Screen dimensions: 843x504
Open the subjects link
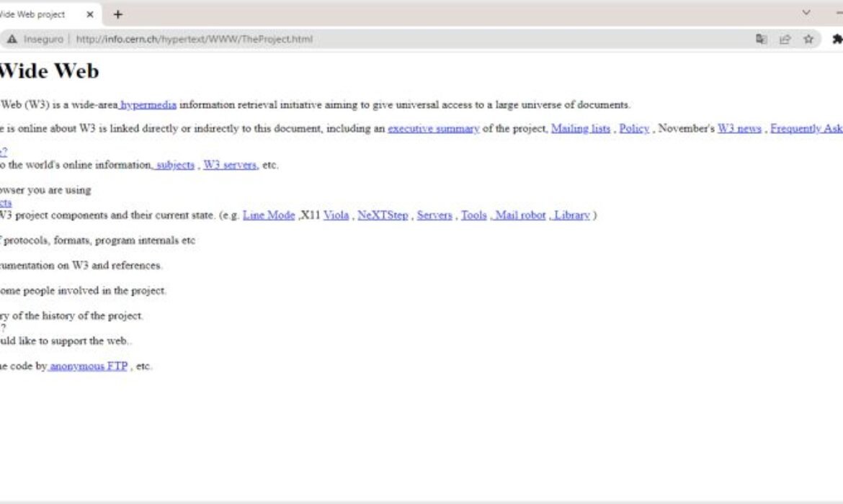(x=174, y=165)
